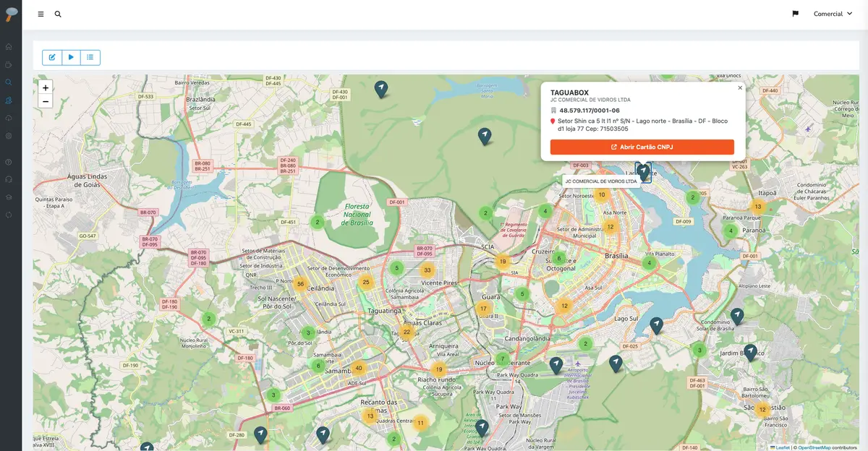Image resolution: width=868 pixels, height=451 pixels.
Task: Click the graduation cap sidebar icon
Action: [x=9, y=197]
